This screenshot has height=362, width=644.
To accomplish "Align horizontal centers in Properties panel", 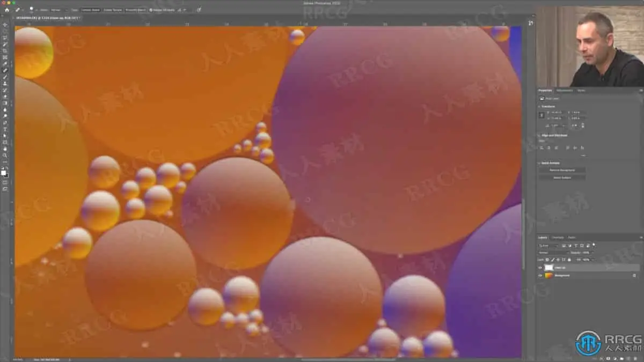I will point(549,147).
